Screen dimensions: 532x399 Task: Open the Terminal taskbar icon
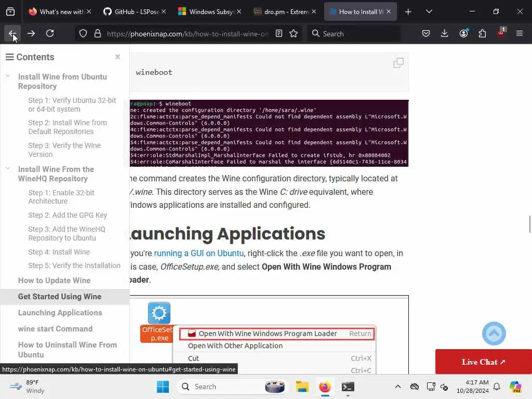[x=348, y=387]
